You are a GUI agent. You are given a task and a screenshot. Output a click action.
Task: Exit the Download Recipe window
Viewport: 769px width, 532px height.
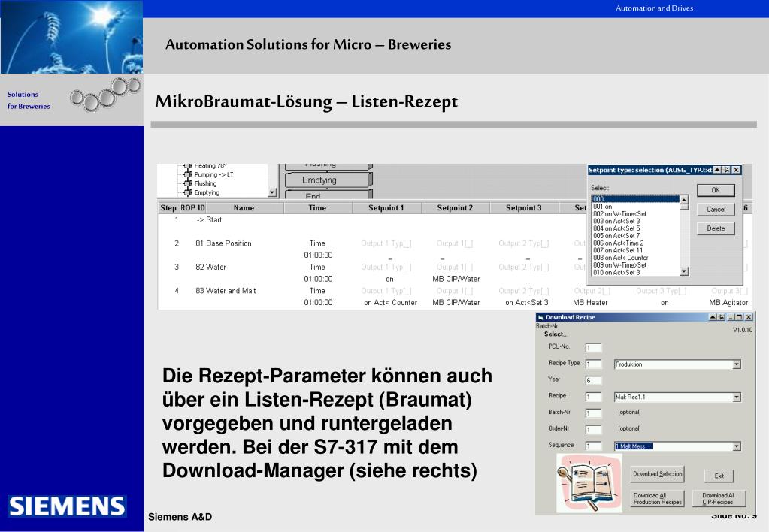(719, 476)
